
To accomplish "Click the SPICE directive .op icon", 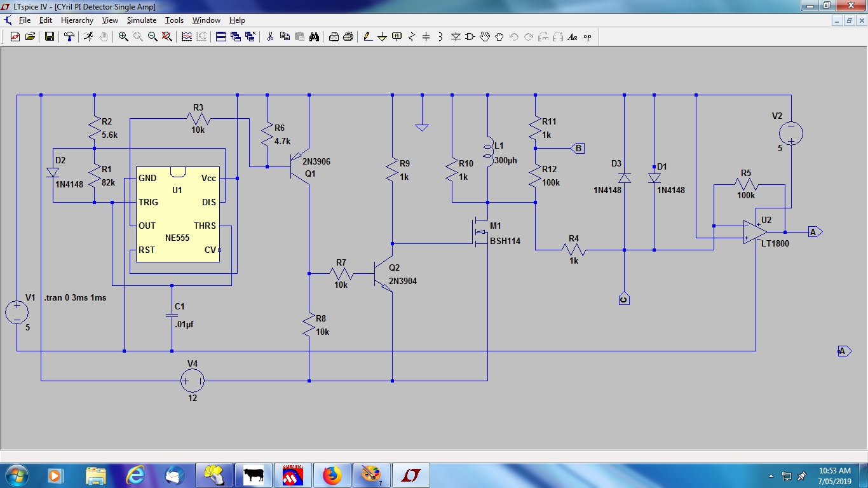I will pyautogui.click(x=587, y=37).
